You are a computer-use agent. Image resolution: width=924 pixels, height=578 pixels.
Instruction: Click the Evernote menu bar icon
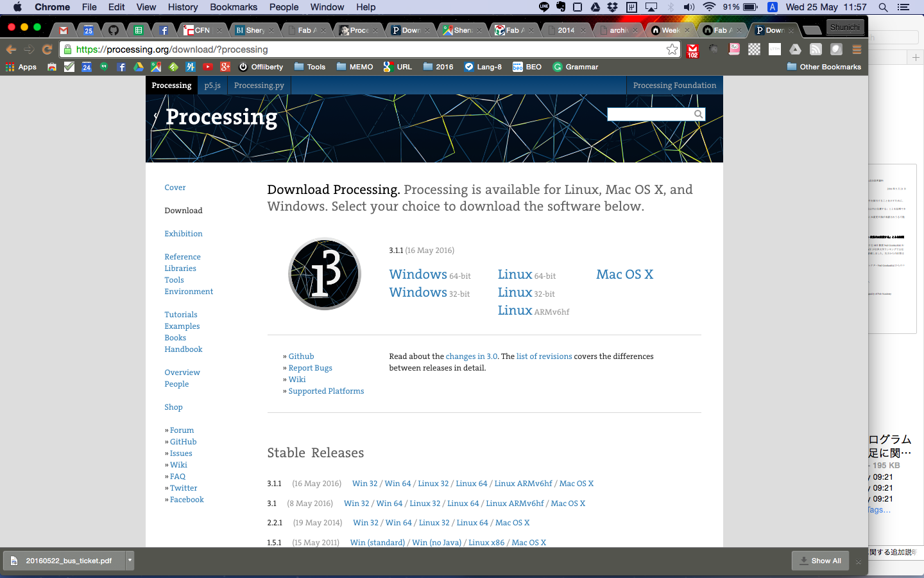coord(561,7)
